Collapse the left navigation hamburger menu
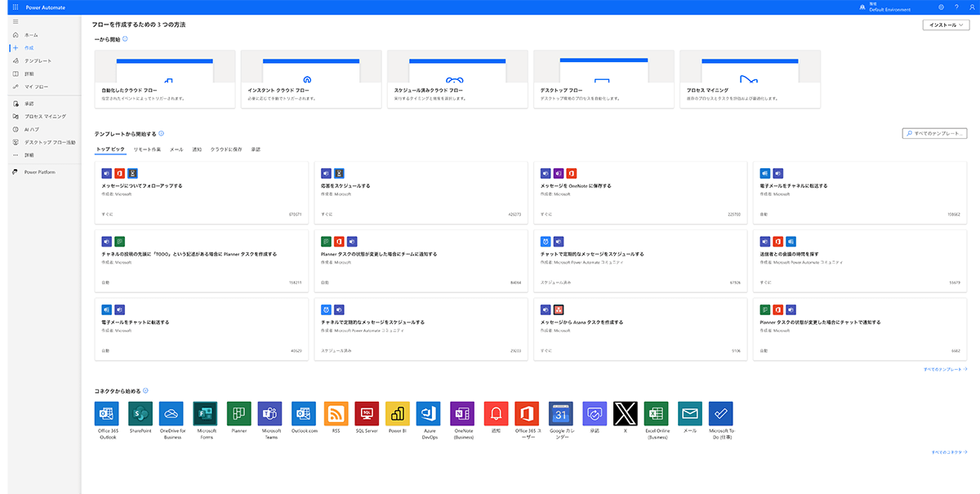Image resolution: width=980 pixels, height=494 pixels. click(x=15, y=20)
